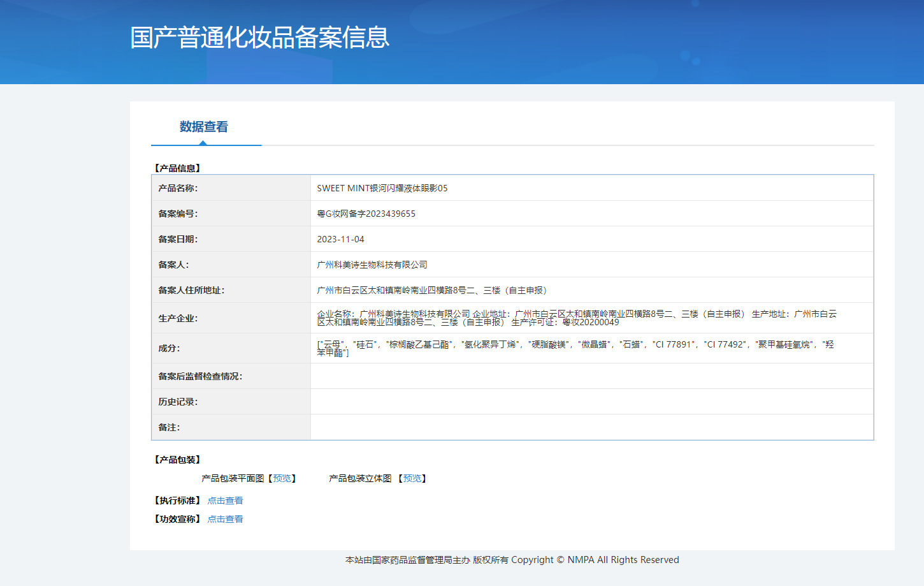This screenshot has height=586, width=924.
Task: Select the filing number 粤G妆网备字2023439655
Action: [x=366, y=214]
